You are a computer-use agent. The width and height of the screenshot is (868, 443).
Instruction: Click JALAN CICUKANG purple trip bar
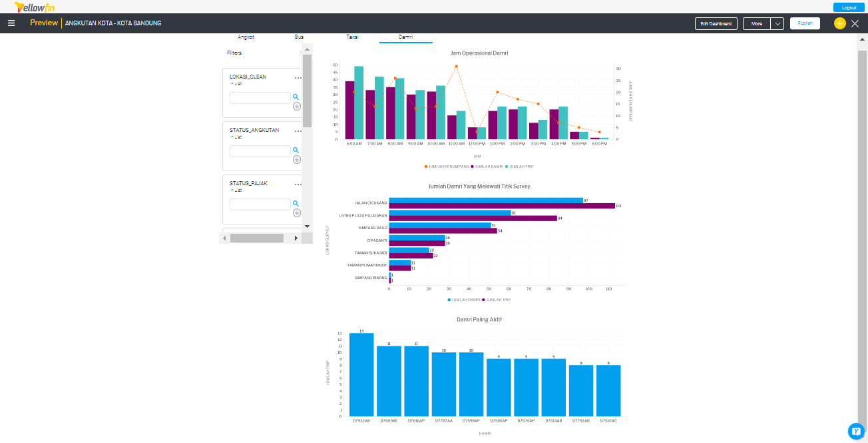502,206
